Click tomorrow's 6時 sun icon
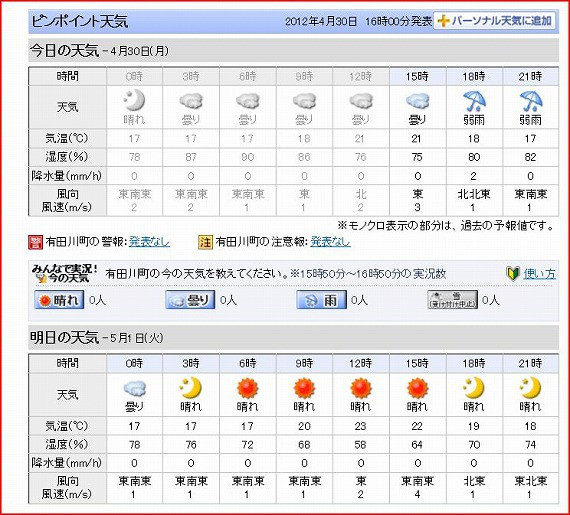Viewport: 570px width, 515px height. pos(248,388)
